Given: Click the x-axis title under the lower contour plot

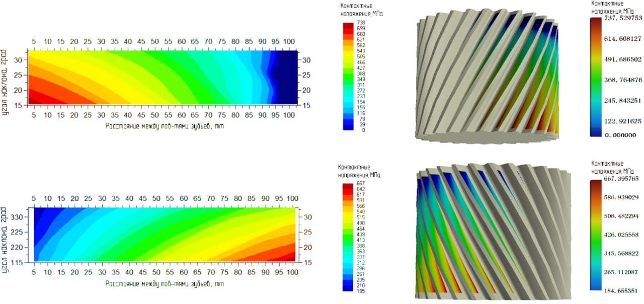Looking at the screenshot, I should coord(164,284).
